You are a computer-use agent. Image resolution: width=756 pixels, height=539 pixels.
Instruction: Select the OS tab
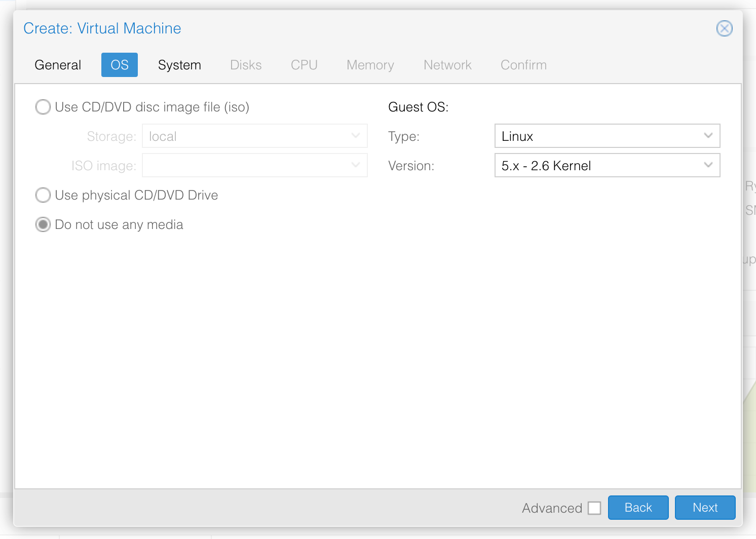click(x=120, y=65)
